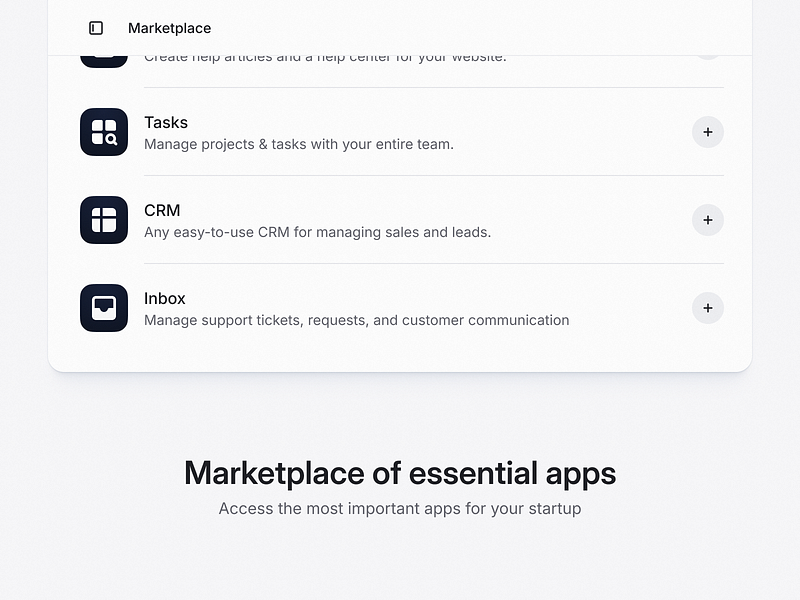Open the Tasks app icon
This screenshot has height=600, width=800.
click(104, 132)
